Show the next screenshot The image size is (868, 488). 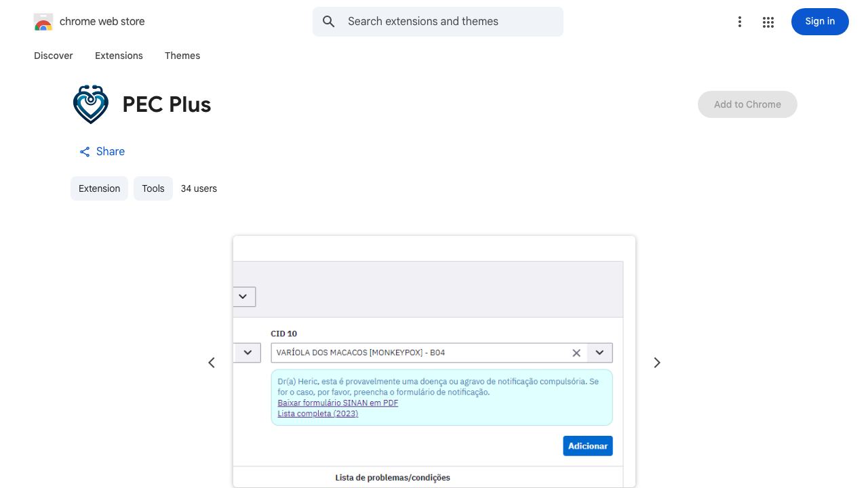pyautogui.click(x=656, y=363)
